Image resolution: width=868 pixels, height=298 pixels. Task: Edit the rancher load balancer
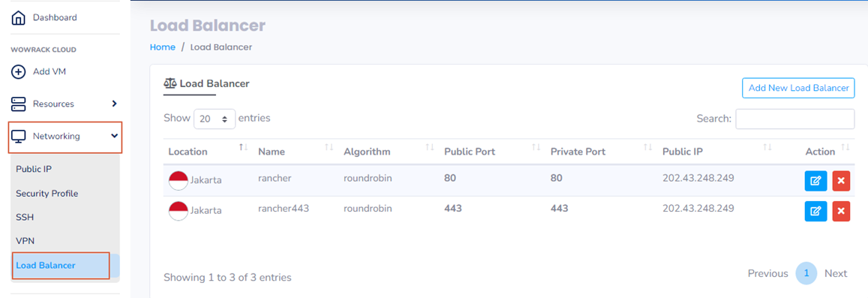coord(815,181)
